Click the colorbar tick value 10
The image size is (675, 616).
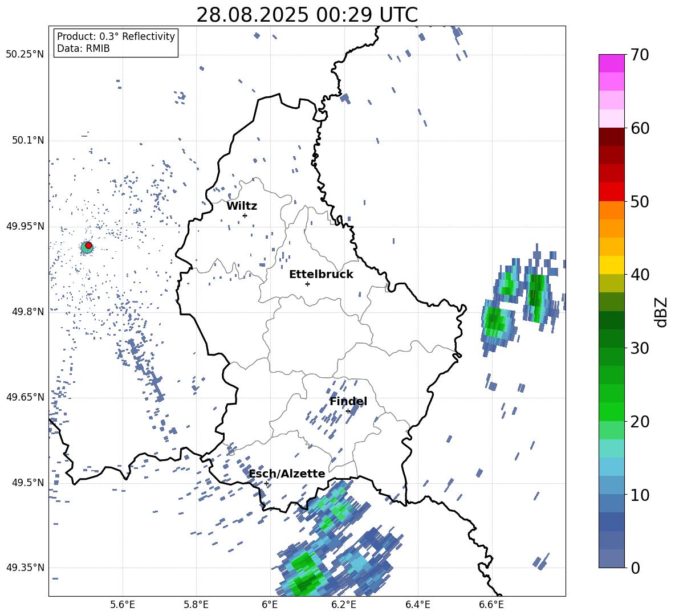(640, 495)
